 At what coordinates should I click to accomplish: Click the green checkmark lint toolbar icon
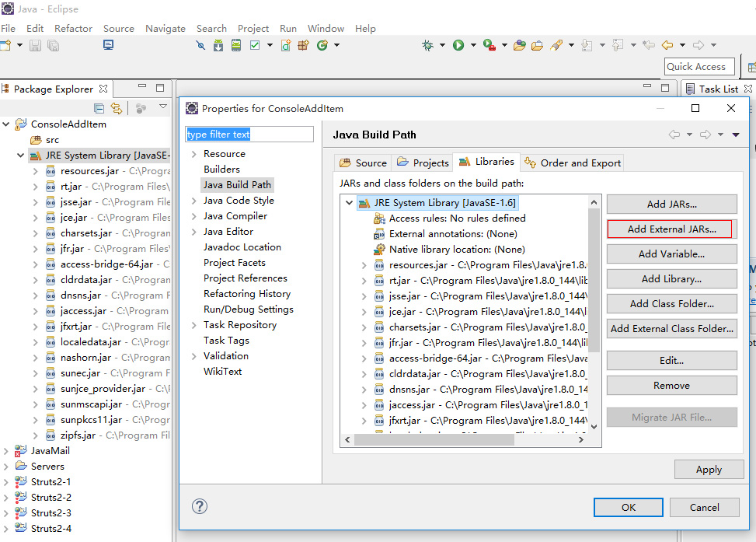pos(255,45)
